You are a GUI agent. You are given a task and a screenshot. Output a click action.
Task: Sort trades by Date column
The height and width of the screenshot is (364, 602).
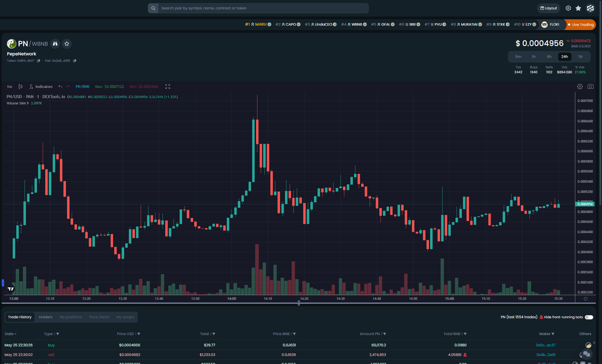(x=11, y=334)
